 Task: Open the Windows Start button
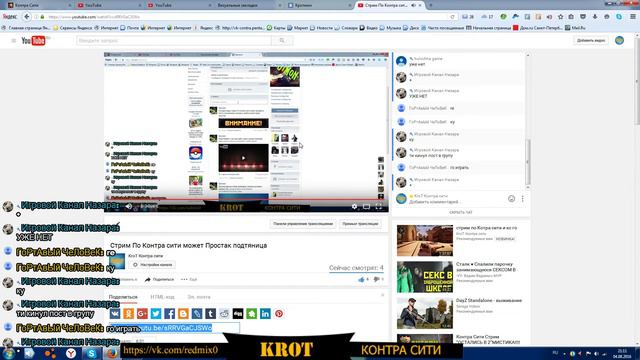coord(8,353)
